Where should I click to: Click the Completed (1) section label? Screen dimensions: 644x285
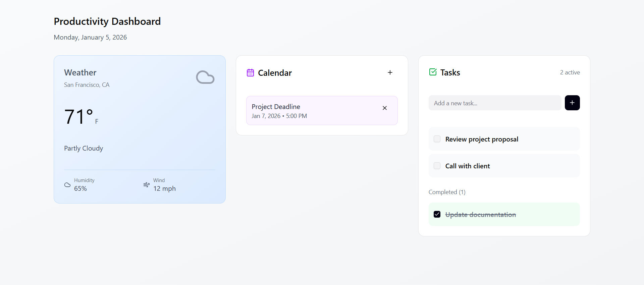(447, 192)
